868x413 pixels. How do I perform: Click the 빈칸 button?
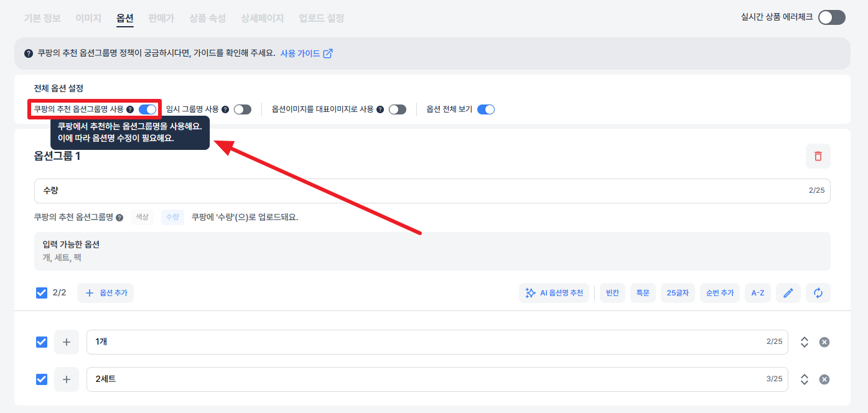click(612, 293)
